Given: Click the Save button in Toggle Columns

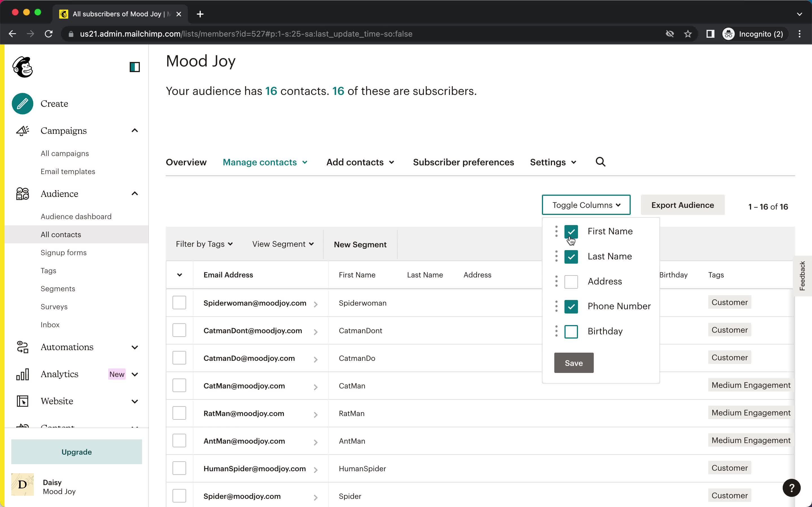Looking at the screenshot, I should [573, 363].
